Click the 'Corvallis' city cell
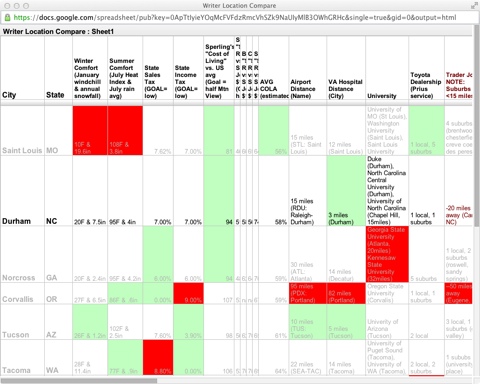Viewport: 480px width, 384px height. (x=23, y=293)
